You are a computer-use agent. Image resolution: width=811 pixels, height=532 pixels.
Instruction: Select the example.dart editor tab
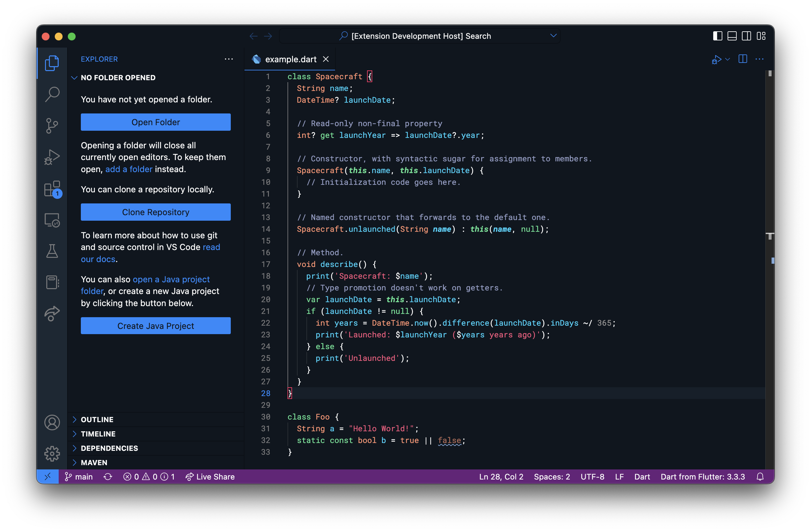290,59
